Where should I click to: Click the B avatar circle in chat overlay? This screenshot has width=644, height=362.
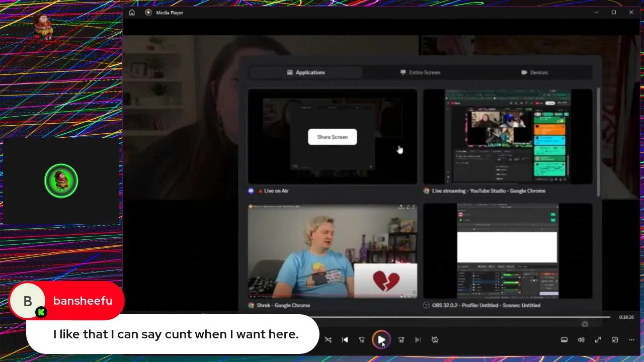27,301
